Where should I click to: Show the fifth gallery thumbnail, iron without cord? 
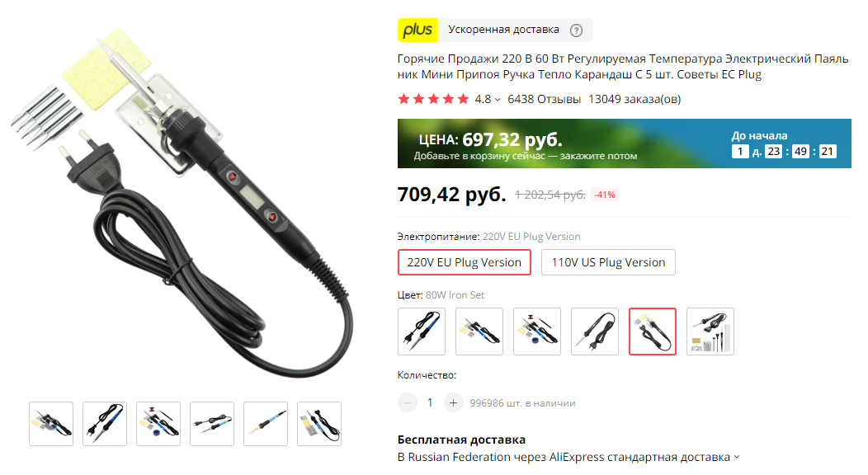coord(266,424)
